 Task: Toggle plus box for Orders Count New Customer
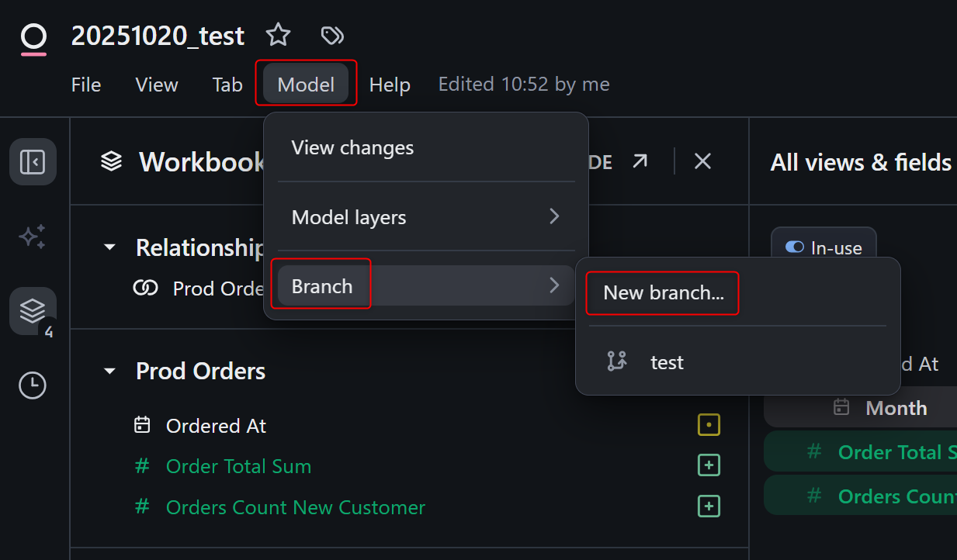[x=709, y=506]
